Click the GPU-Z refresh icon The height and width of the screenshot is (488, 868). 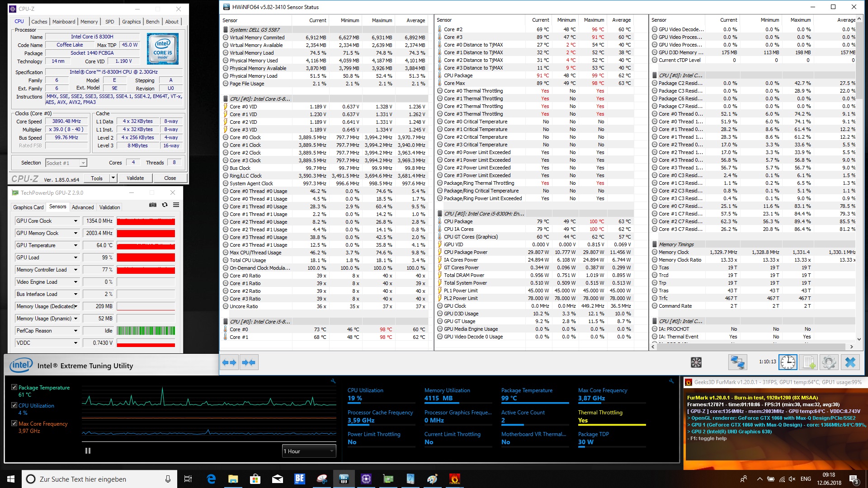point(165,205)
